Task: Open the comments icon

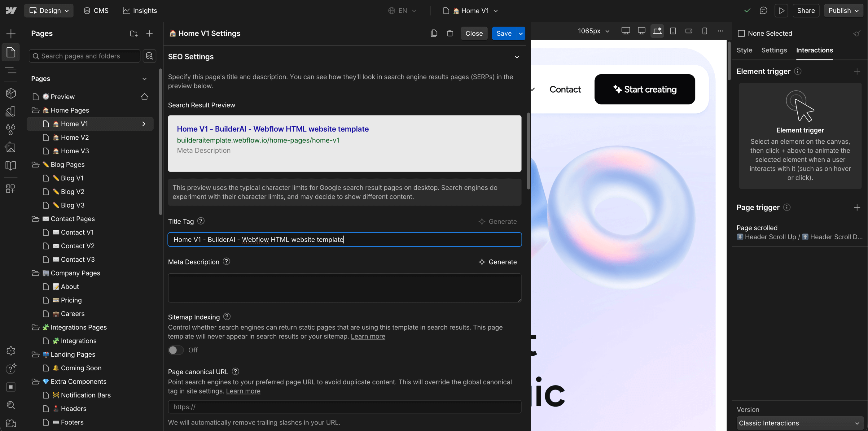Action: click(763, 11)
